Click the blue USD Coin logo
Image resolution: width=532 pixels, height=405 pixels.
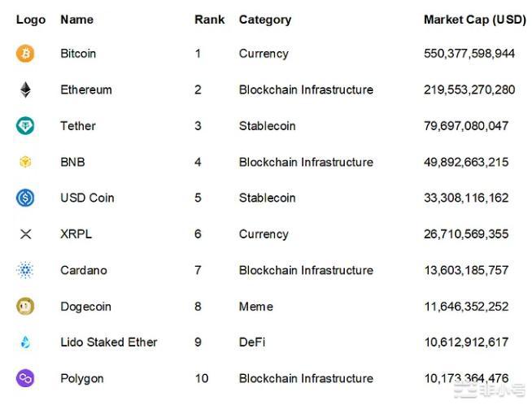[25, 198]
